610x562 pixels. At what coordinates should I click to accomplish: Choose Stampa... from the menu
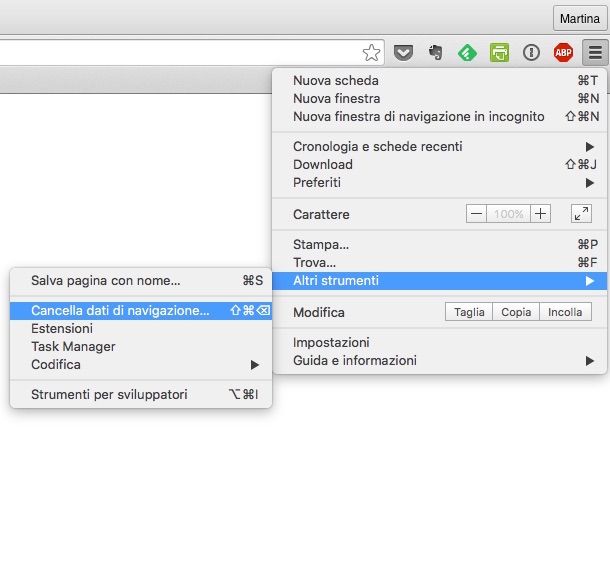pos(440,245)
